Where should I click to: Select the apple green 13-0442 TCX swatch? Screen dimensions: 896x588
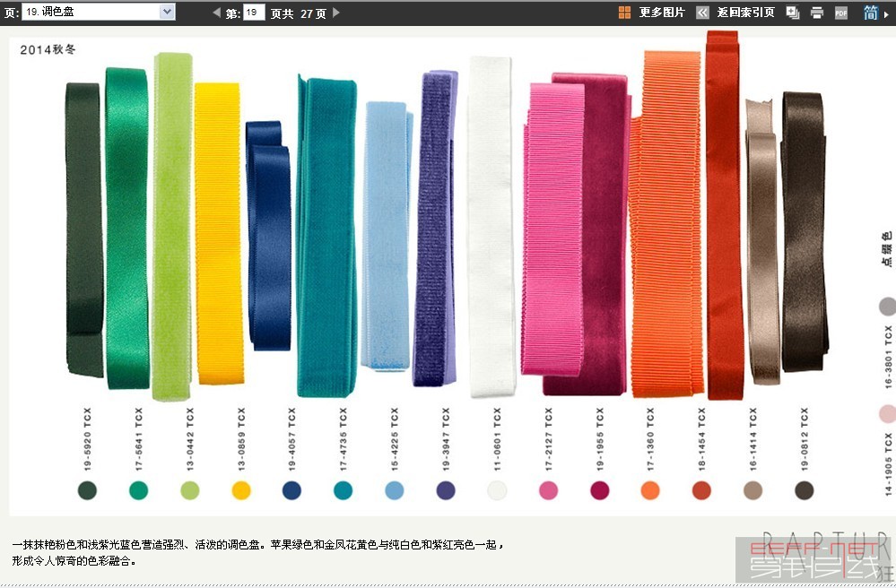pyautogui.click(x=191, y=491)
